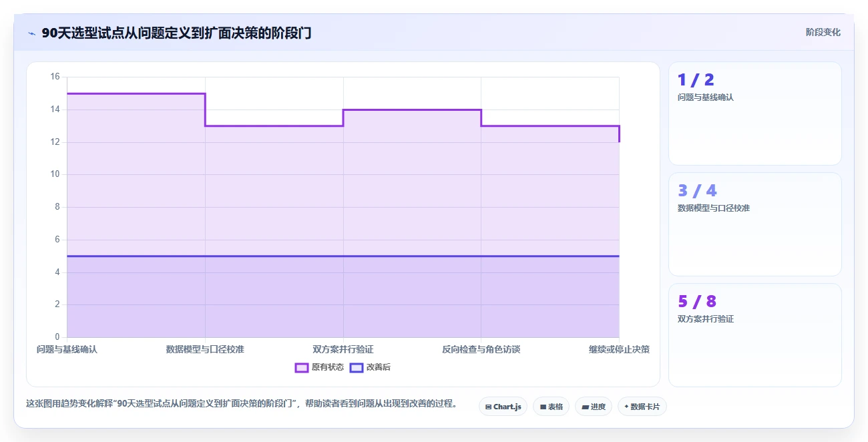Click x-axis label 数据模型与口径校准
The image size is (868, 442).
coord(205,349)
